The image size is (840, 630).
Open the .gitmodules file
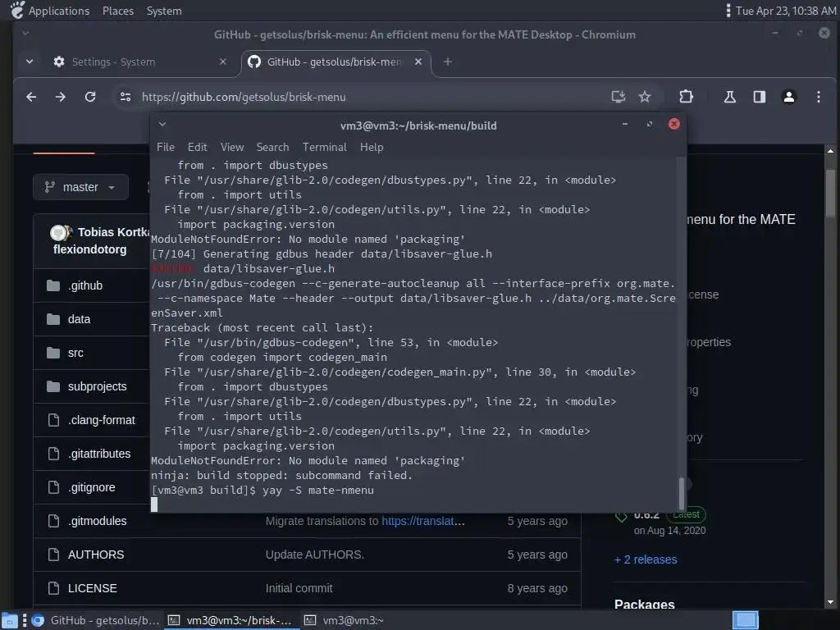[x=98, y=521]
